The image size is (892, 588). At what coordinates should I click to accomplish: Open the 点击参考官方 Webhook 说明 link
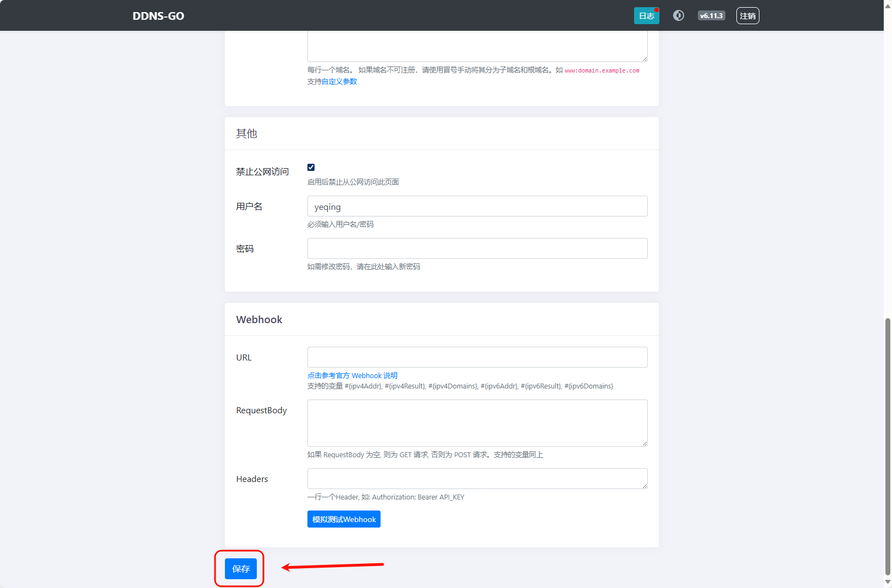tap(352, 375)
